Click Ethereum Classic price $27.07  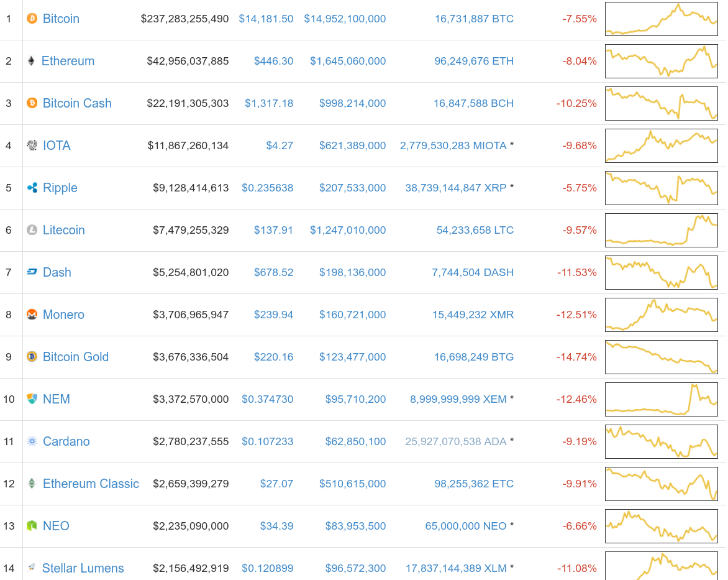click(276, 484)
